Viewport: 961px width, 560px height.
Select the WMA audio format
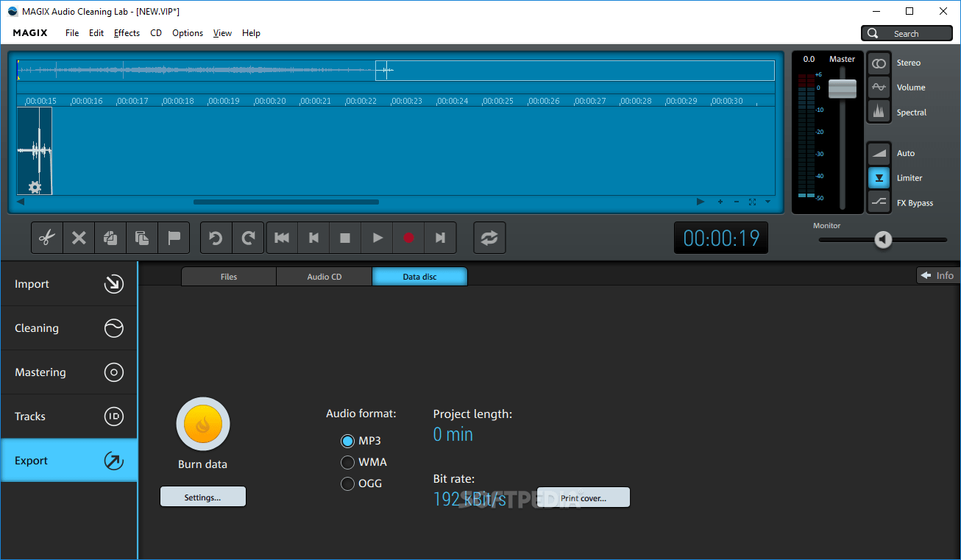[347, 462]
